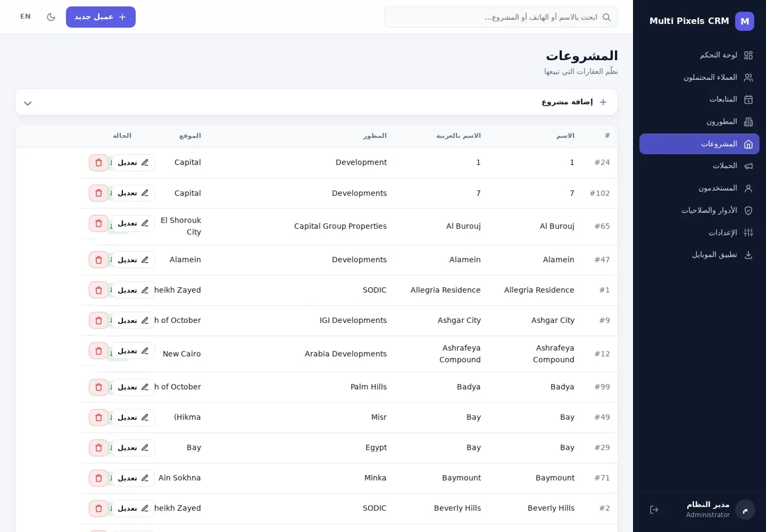The image size is (766, 532).
Task: Click تعديل for Badya
Action: pos(133,387)
